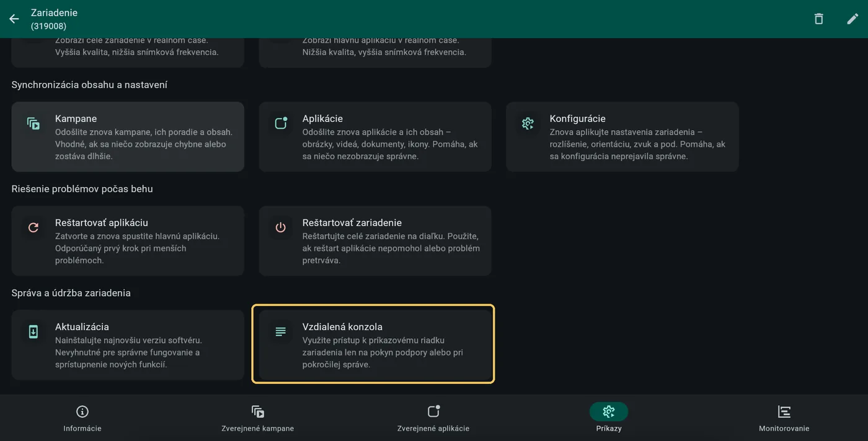
Task: Click the device ID (319008)
Action: click(48, 26)
